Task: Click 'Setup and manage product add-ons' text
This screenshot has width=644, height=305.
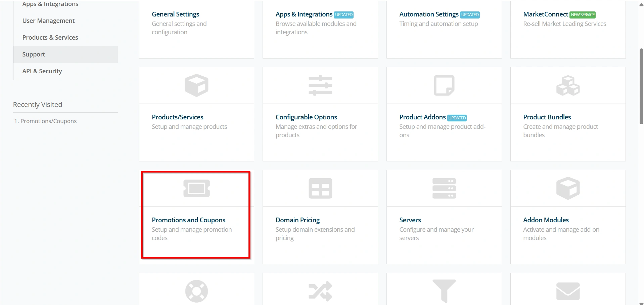Action: pos(442,131)
